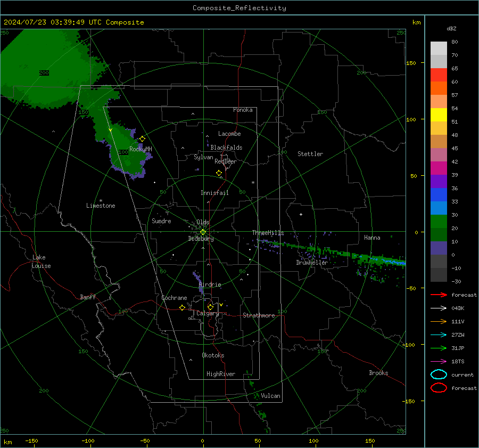Viewport: 479px width, 448px height.
Task: Click the asterisk marker above Limestone
Action: [x=101, y=201]
